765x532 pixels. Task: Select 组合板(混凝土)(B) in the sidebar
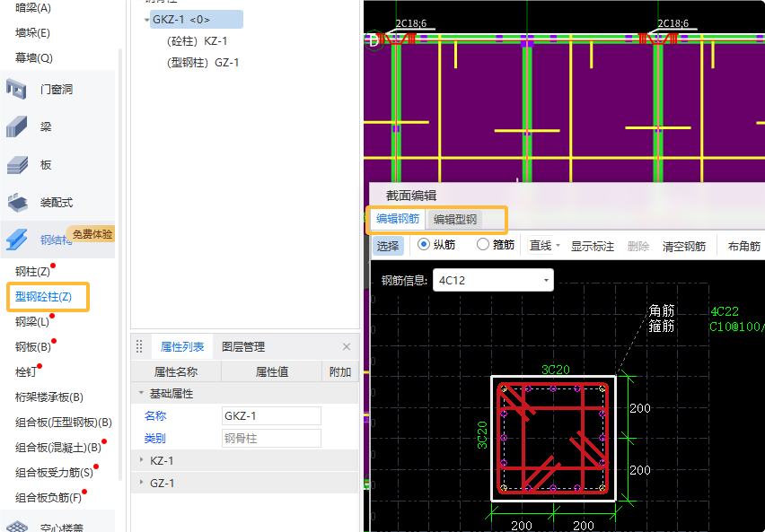(58, 447)
